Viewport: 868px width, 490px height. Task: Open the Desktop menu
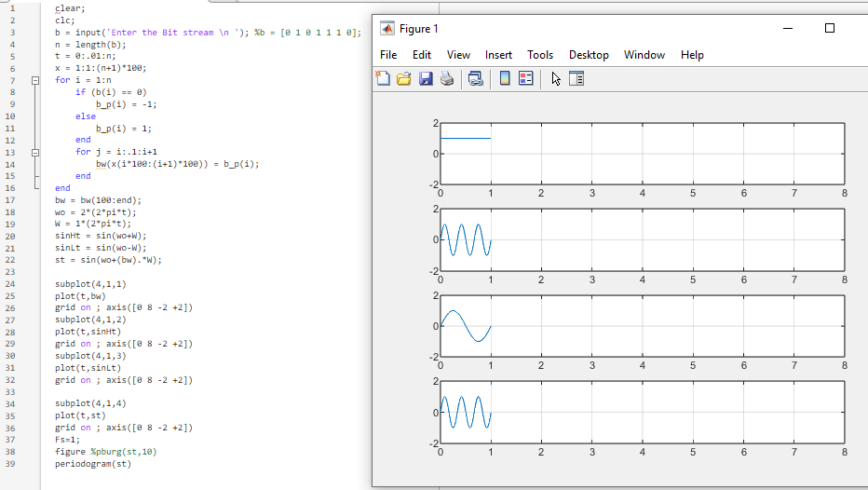[x=589, y=55]
